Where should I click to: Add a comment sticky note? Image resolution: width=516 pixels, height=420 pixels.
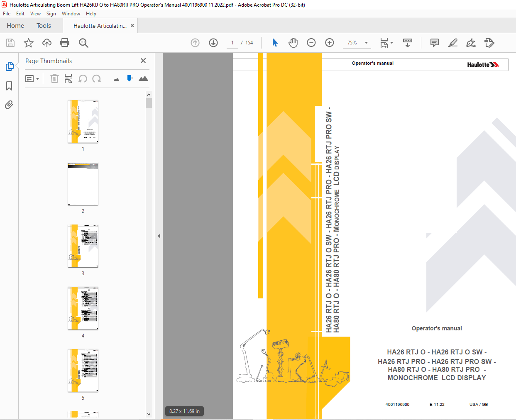click(x=435, y=43)
